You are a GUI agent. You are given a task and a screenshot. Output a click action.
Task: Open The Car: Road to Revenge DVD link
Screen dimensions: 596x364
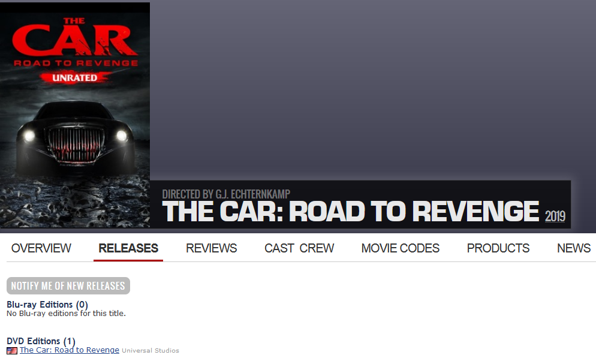point(70,350)
